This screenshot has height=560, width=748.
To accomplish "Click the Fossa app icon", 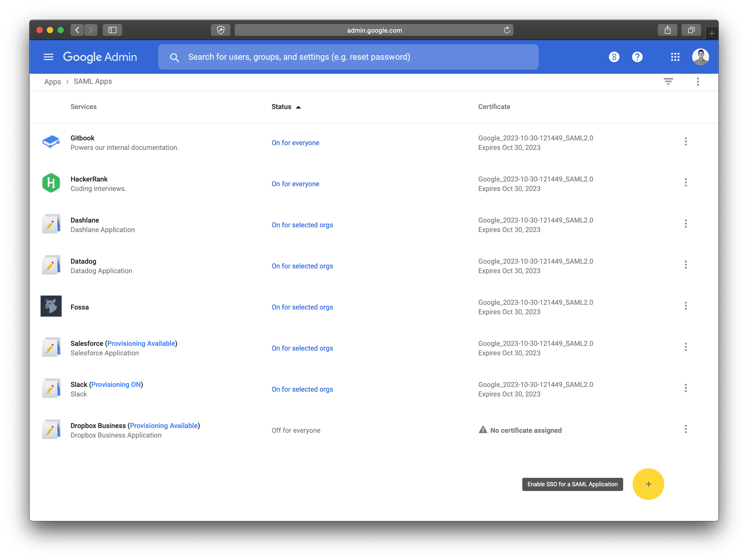I will [51, 306].
